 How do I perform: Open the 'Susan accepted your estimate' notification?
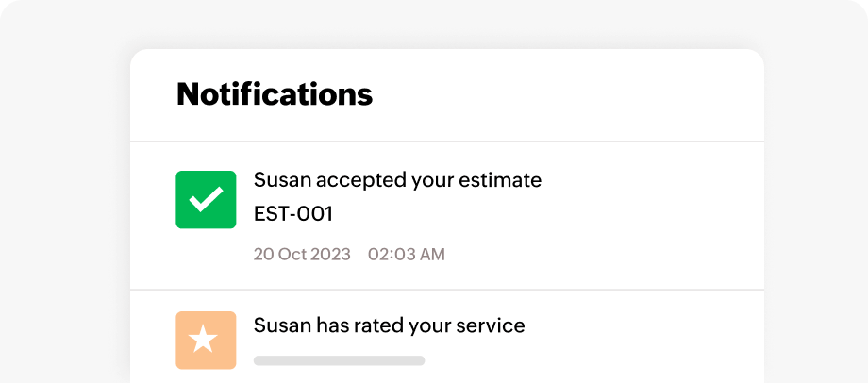click(x=397, y=179)
